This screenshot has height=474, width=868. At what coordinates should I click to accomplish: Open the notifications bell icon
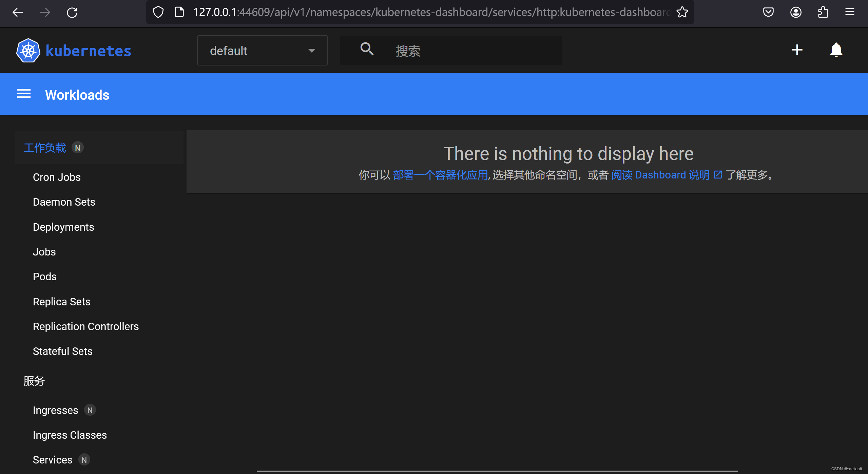(836, 50)
